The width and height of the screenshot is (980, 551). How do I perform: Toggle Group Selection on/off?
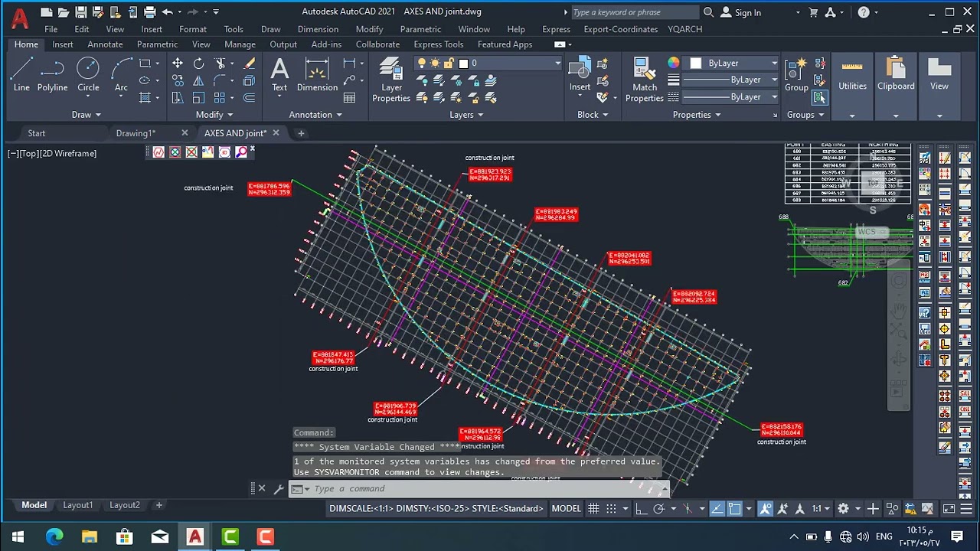pyautogui.click(x=820, y=98)
